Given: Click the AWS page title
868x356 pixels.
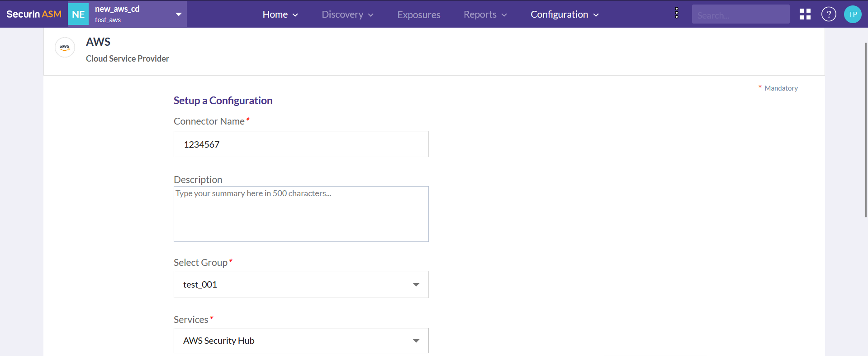Looking at the screenshot, I should [98, 42].
